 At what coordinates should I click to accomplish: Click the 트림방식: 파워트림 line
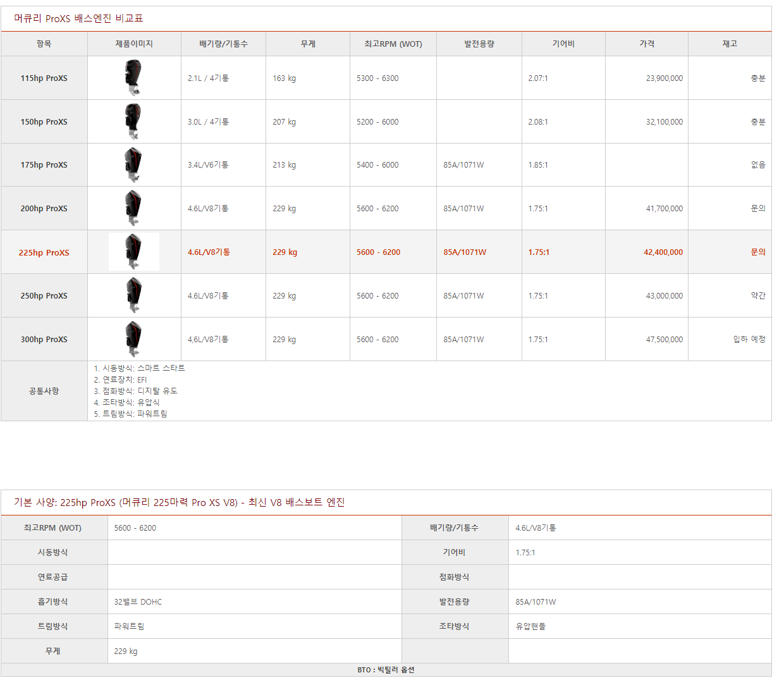point(130,414)
